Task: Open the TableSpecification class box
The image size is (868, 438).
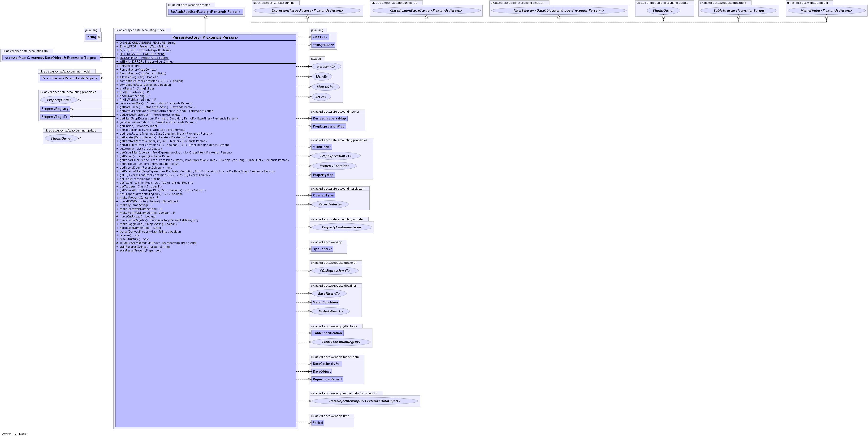Action: click(327, 333)
